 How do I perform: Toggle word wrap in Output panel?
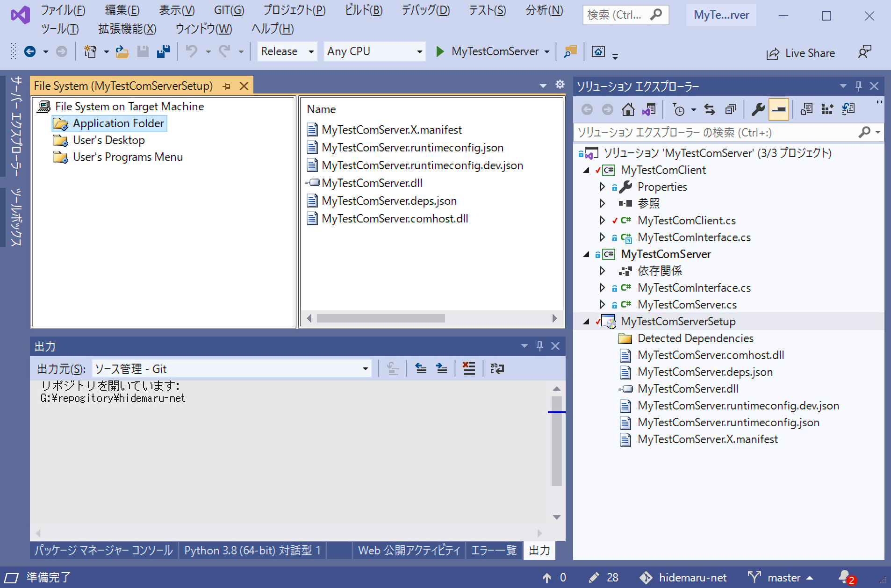tap(497, 369)
